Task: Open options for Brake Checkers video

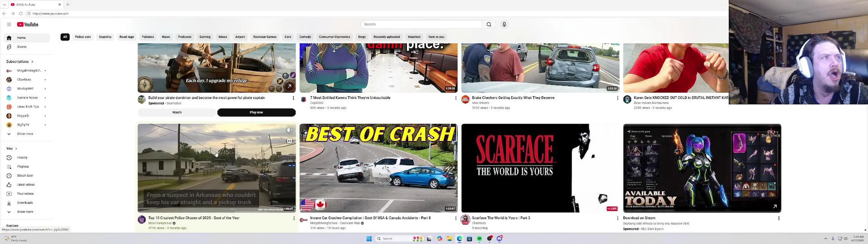Action: click(617, 98)
